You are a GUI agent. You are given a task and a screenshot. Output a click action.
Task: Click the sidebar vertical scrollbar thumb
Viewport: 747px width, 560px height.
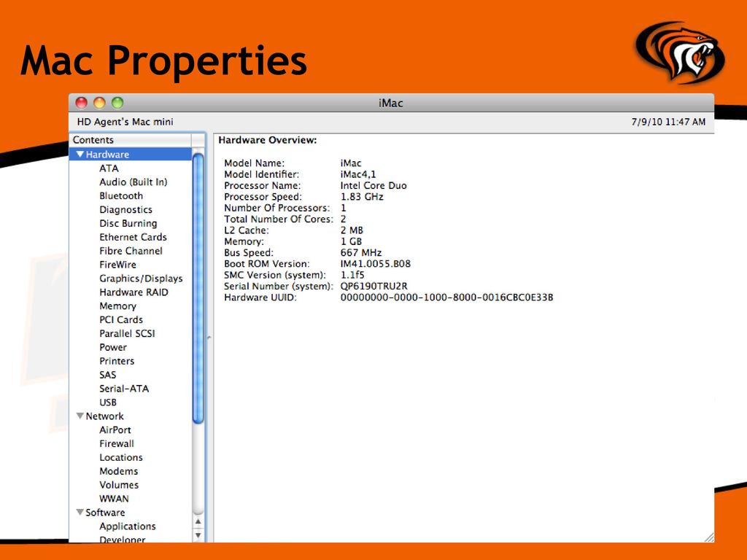click(x=198, y=288)
